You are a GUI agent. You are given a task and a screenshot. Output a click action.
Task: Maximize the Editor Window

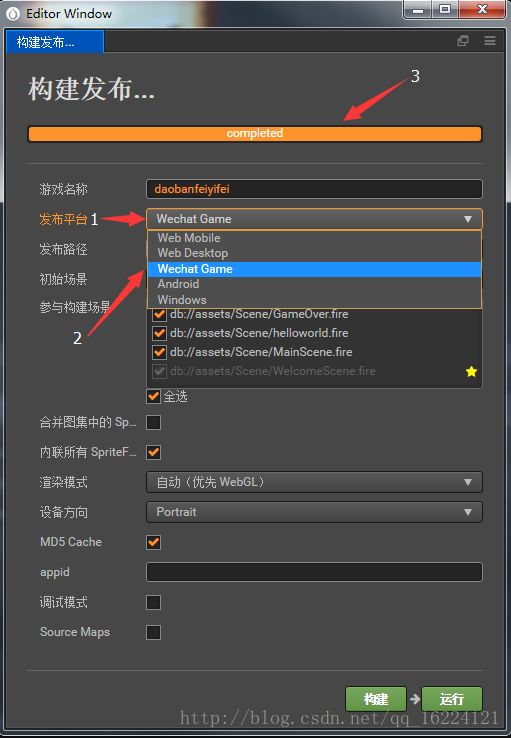445,9
